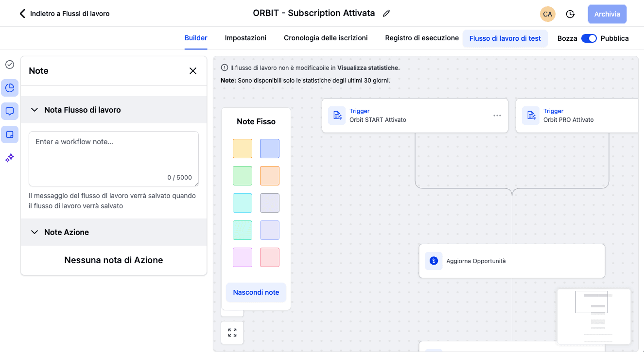Viewport: 644px width, 352px height.
Task: Pick the yellow sticky note color
Action: (x=243, y=149)
